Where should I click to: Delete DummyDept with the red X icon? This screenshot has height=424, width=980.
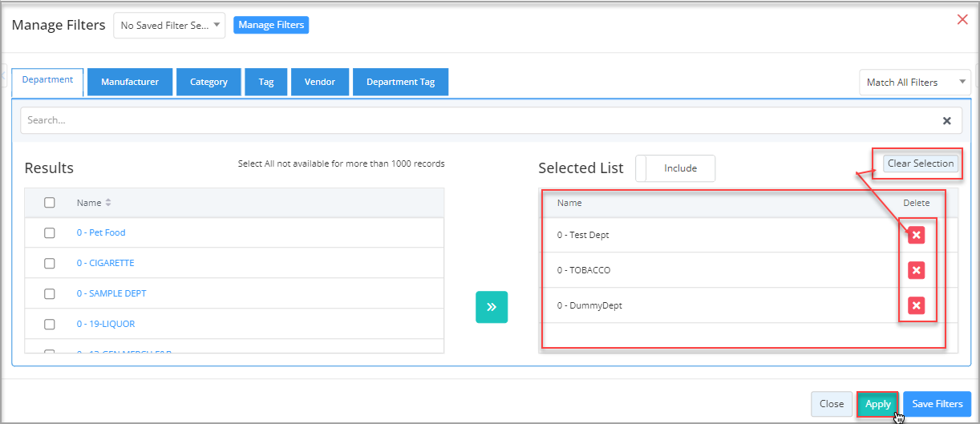(x=917, y=305)
